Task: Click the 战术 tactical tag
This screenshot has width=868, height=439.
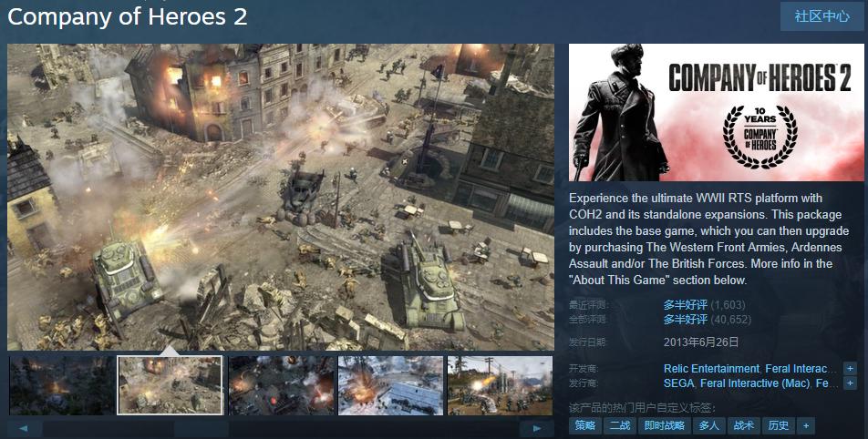Action: click(x=743, y=425)
